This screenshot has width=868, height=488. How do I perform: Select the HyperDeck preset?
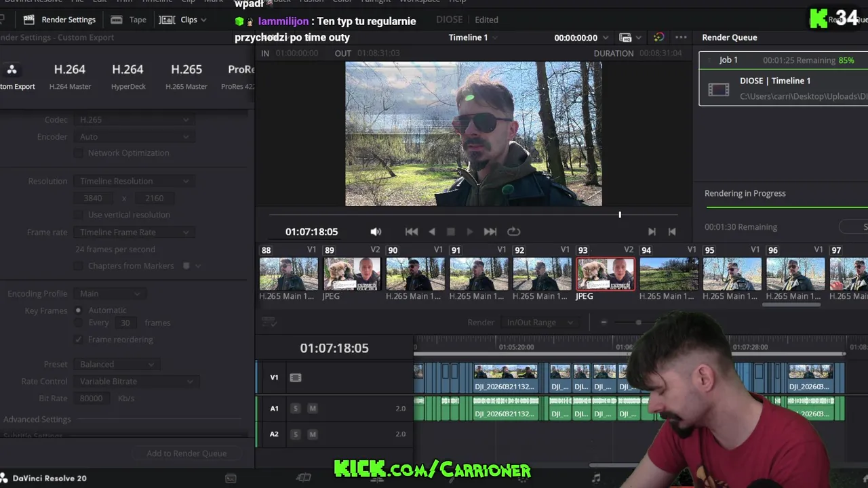click(128, 76)
